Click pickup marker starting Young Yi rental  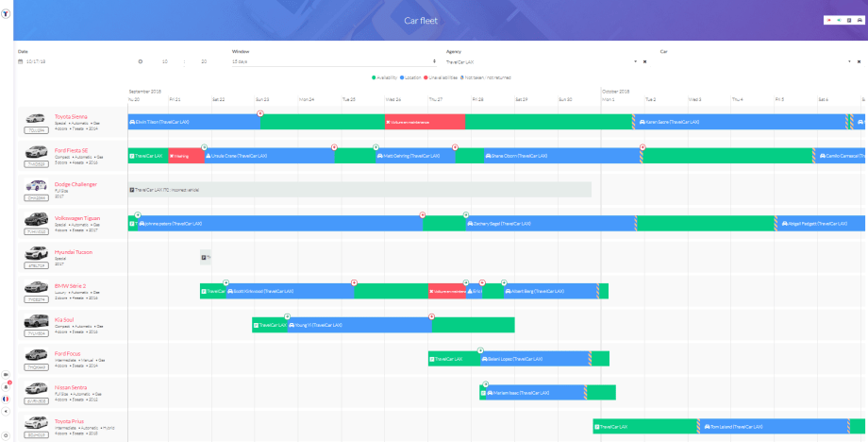[x=288, y=316]
